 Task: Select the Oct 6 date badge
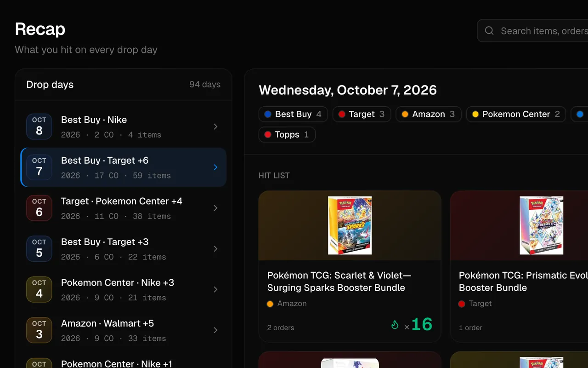coord(39,208)
